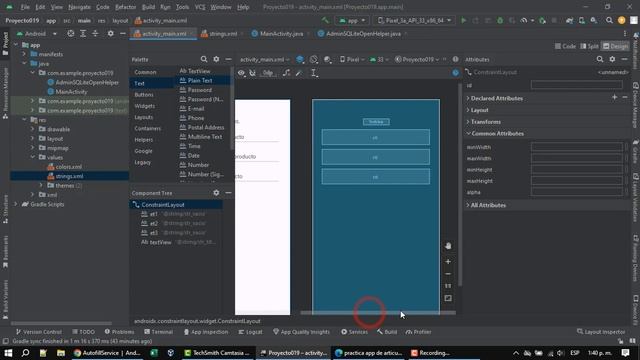Select design surface layers icon
Screen dimensions: 640x360
pyautogui.click(x=300, y=59)
